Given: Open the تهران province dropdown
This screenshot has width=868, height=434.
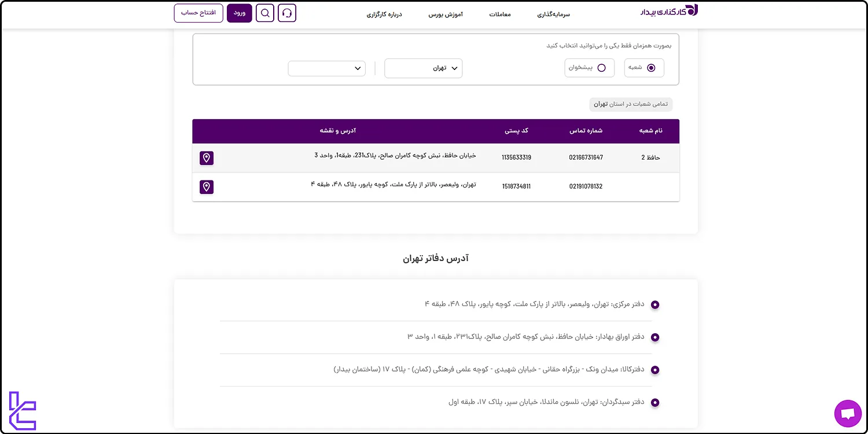Looking at the screenshot, I should click(x=423, y=68).
